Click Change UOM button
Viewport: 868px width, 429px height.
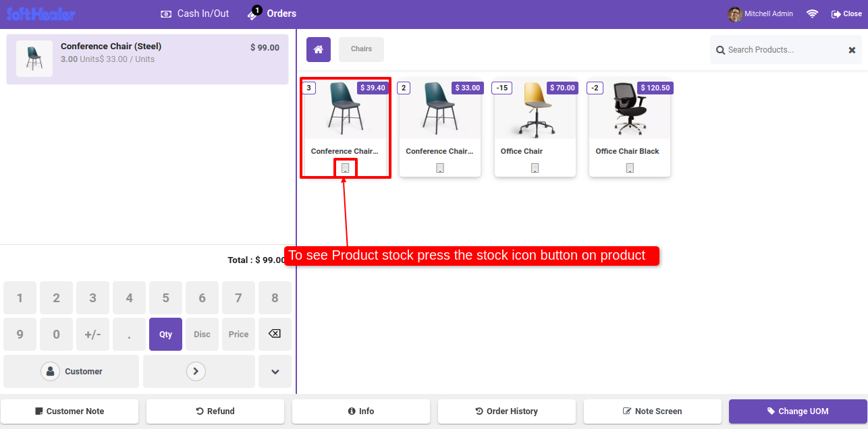(798, 411)
